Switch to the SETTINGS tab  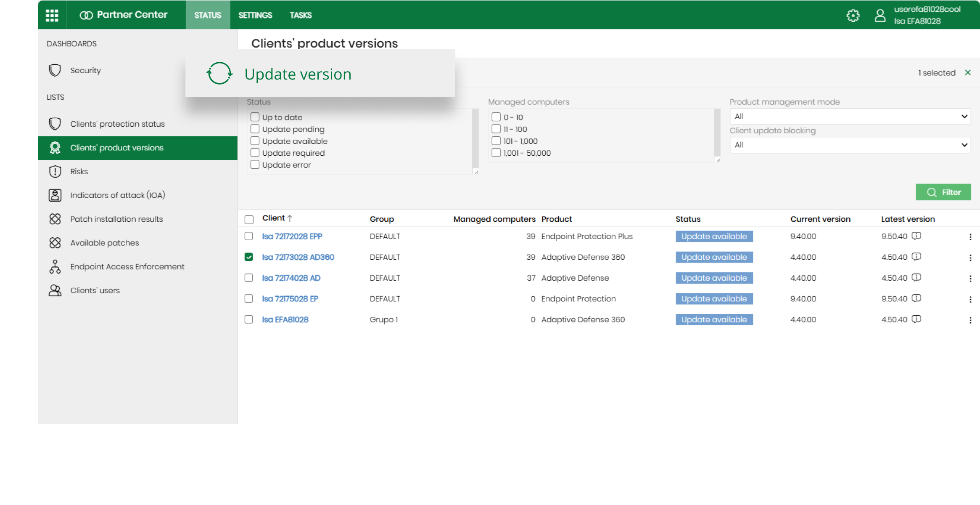(x=255, y=15)
